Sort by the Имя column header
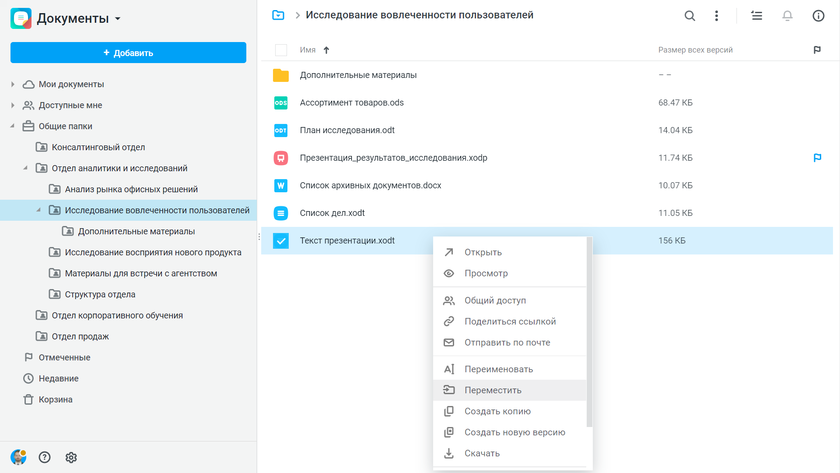The image size is (840, 473). click(x=308, y=50)
